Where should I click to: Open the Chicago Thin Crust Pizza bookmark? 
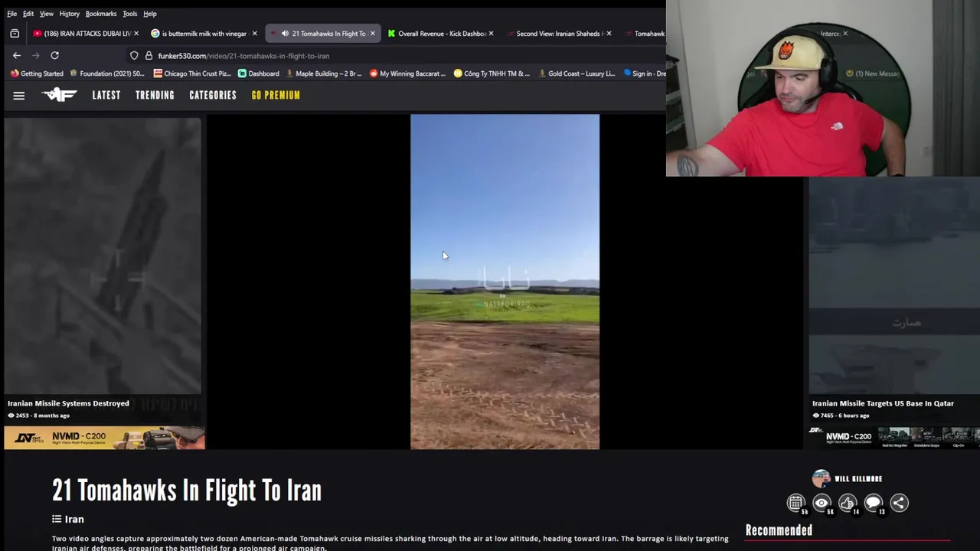192,73
